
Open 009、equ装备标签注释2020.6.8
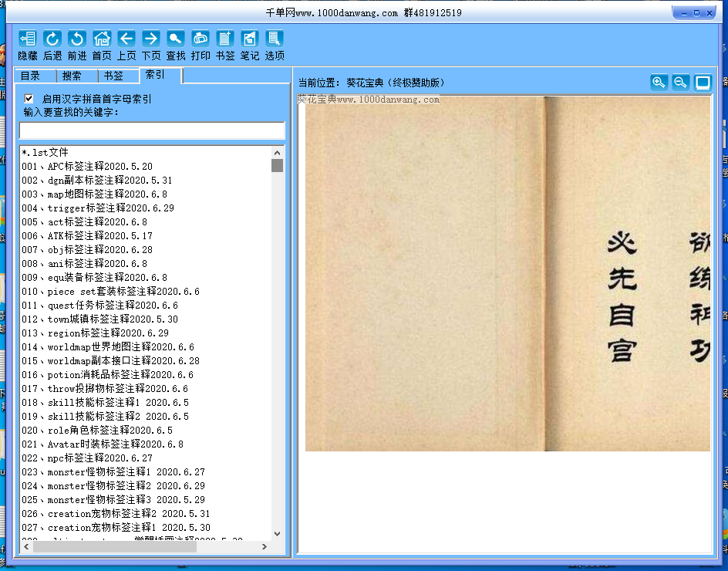point(94,277)
